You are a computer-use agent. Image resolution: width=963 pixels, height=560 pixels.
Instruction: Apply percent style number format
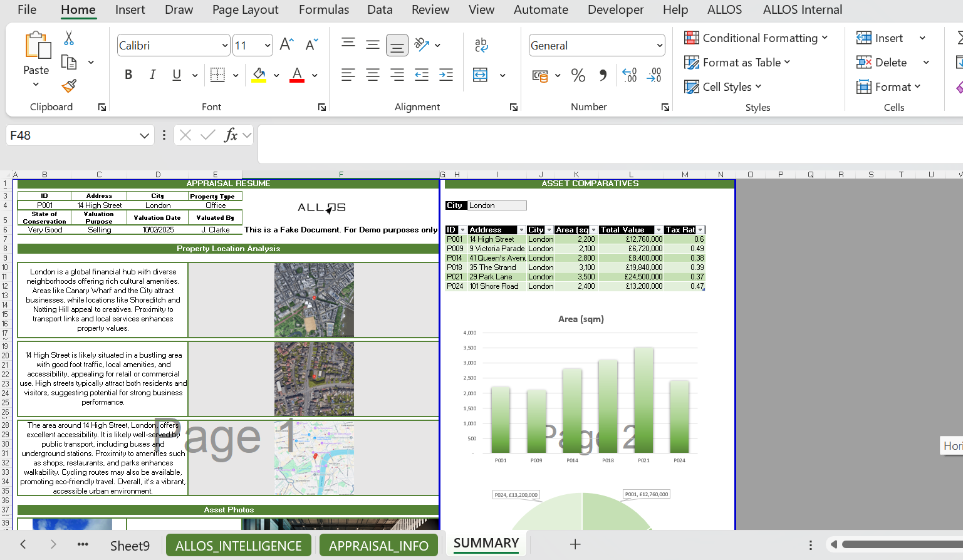click(x=578, y=76)
